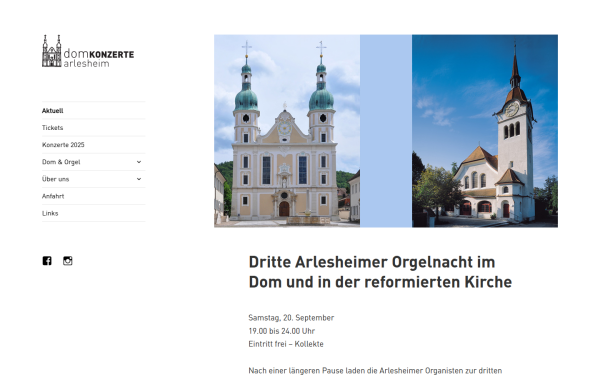Open the Facebook social icon
600x375 pixels.
coord(47,261)
